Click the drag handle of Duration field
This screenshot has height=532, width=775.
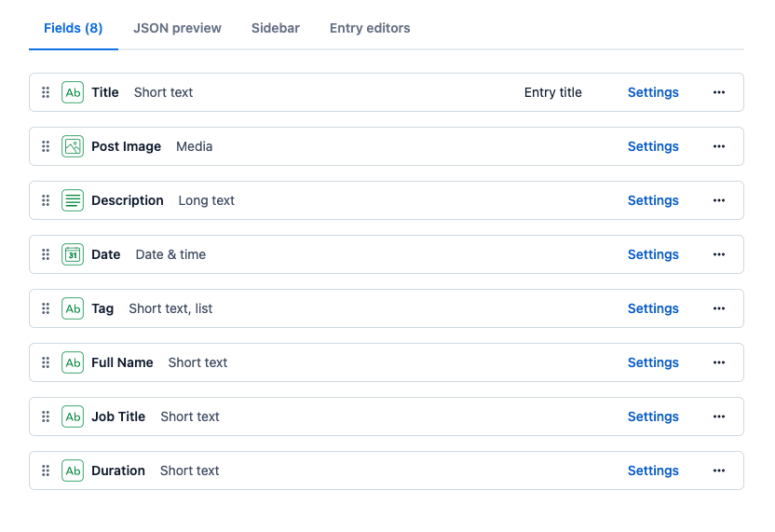coord(46,471)
